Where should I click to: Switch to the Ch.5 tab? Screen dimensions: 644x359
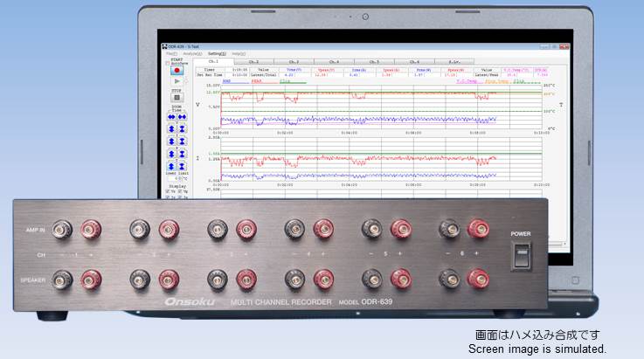[x=374, y=62]
